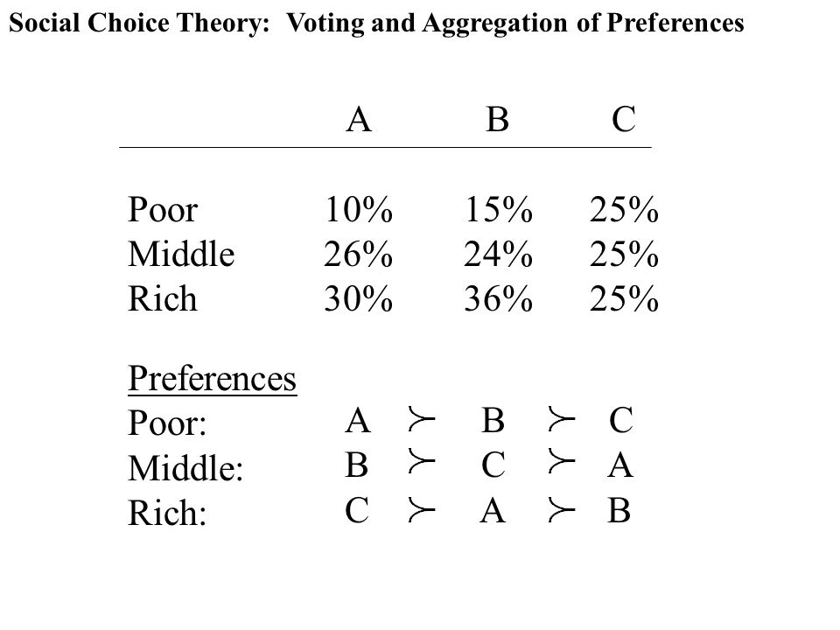
Task: Click first preference symbol in Poor row
Action: [422, 418]
